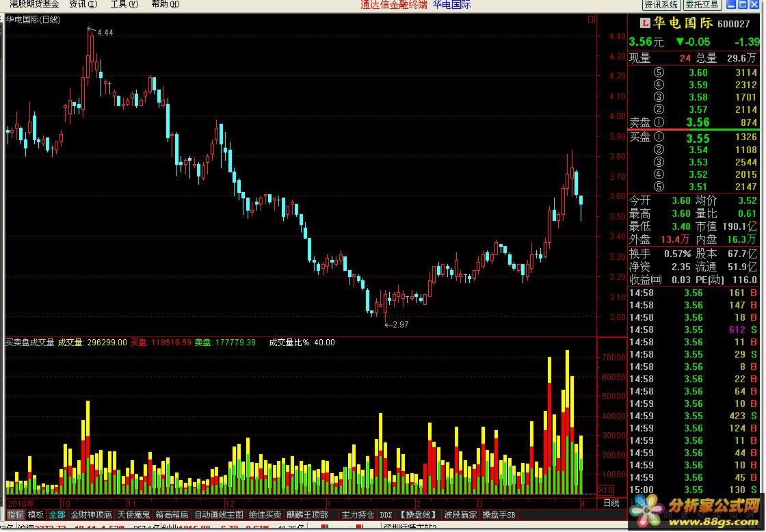The image size is (766, 532).
Task: Click the 内盘 16.3万 value
Action: pos(741,239)
